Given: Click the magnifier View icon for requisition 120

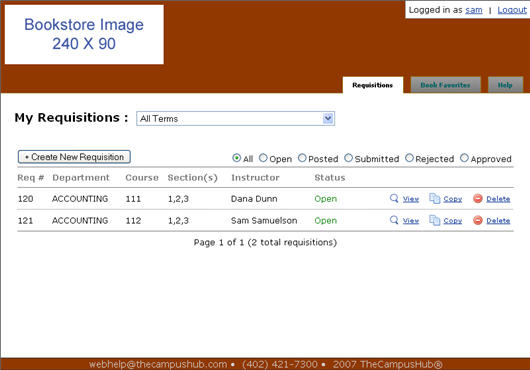Looking at the screenshot, I should (x=394, y=198).
